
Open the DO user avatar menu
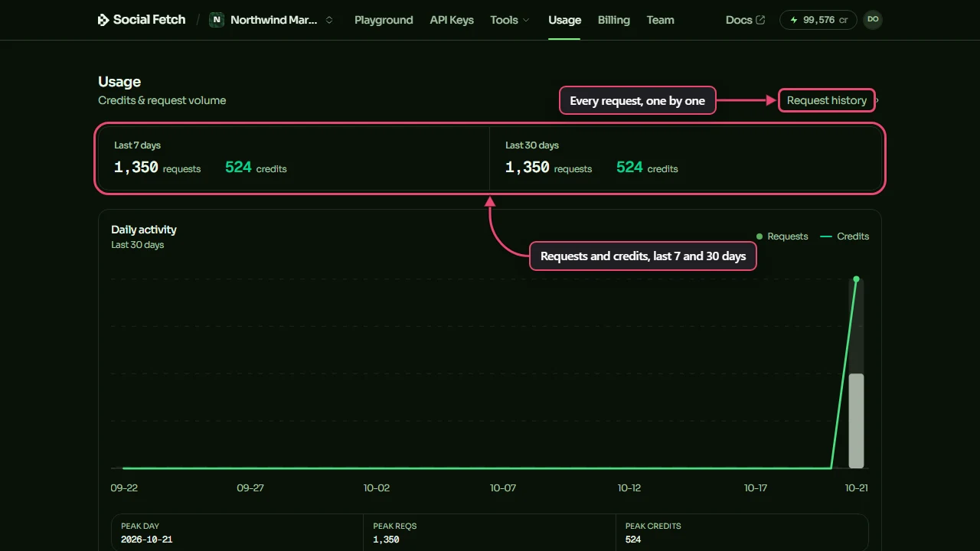pos(873,20)
